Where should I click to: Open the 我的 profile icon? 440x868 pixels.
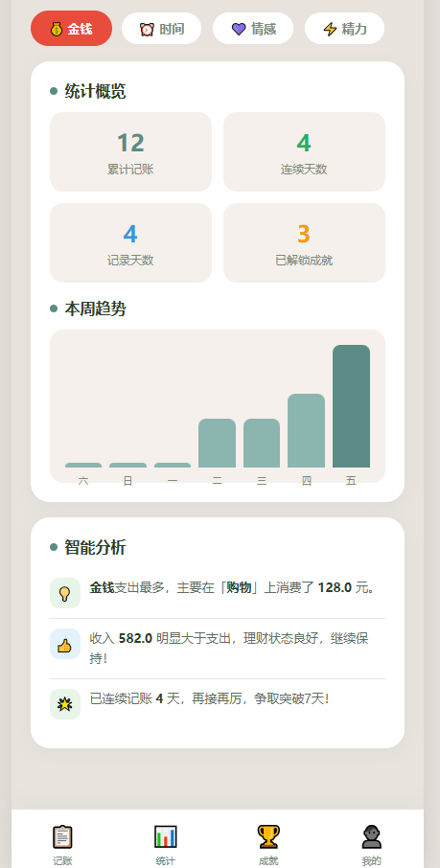tap(371, 836)
